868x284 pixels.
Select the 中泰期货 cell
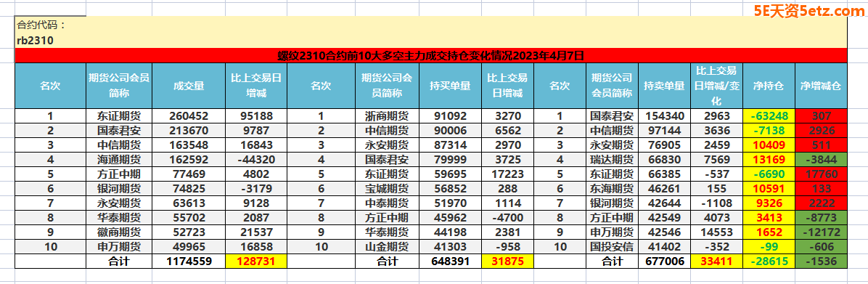point(387,203)
